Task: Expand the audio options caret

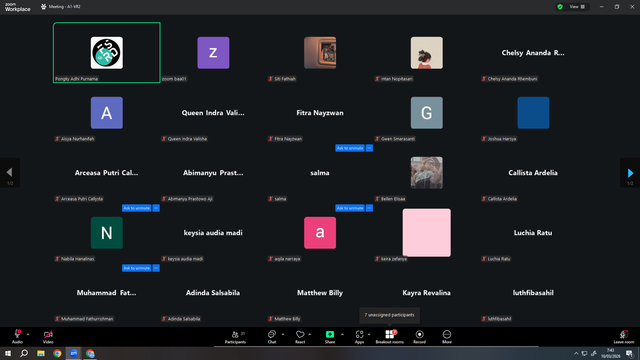Action: 28,334
